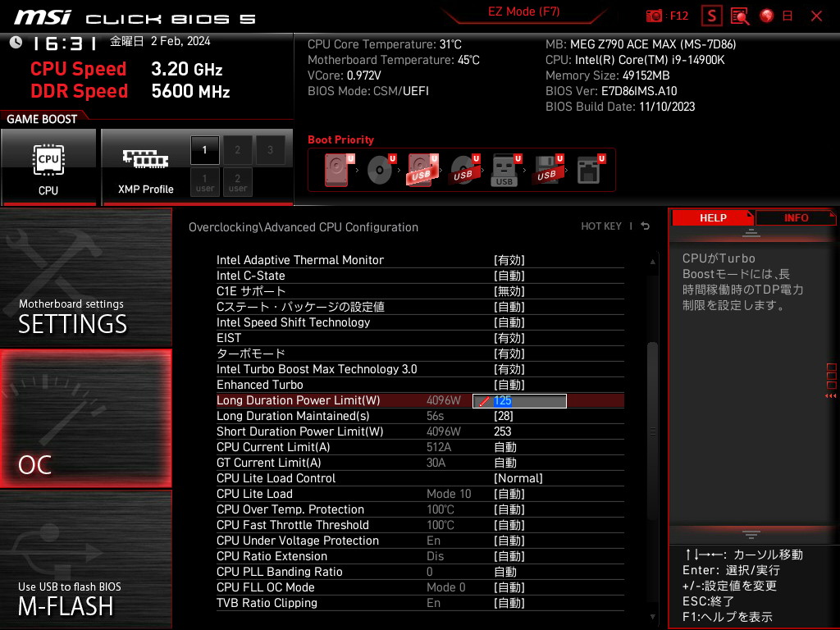
Task: Select the CPU Current Limit(A) value field
Action: click(x=505, y=447)
